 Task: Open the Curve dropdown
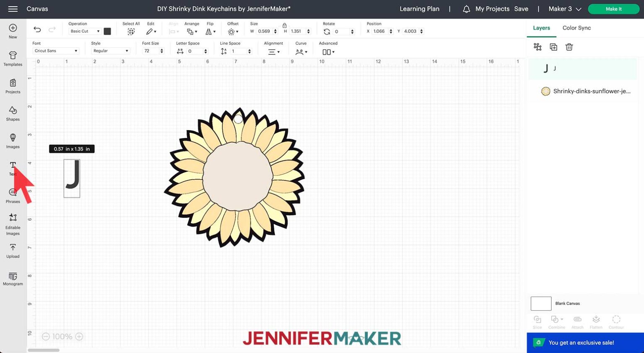[301, 52]
